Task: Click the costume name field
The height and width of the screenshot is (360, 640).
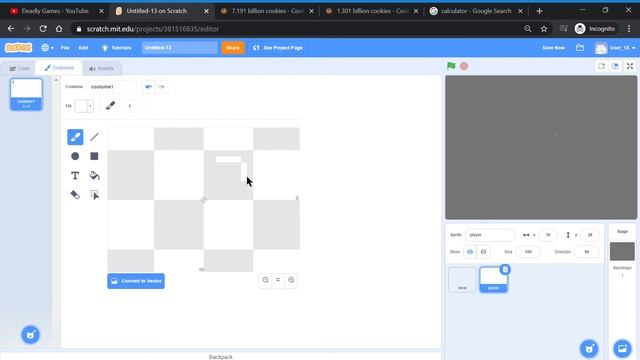Action: (x=112, y=87)
